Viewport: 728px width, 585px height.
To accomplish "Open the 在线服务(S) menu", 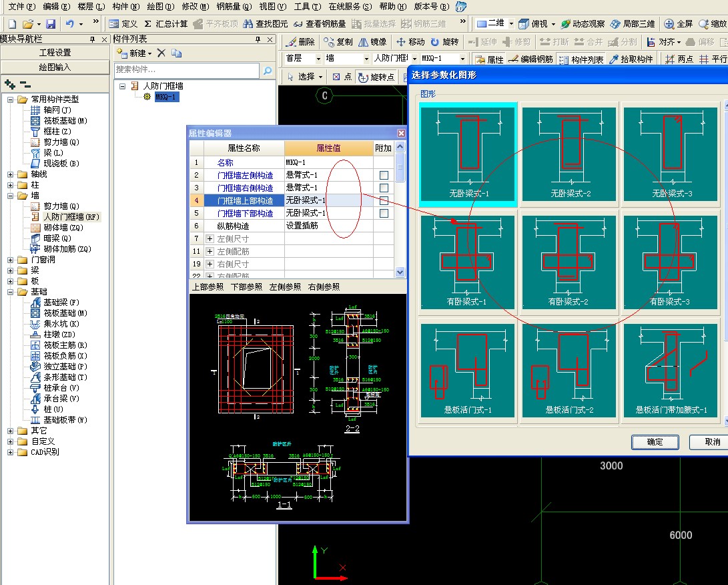I will point(350,7).
